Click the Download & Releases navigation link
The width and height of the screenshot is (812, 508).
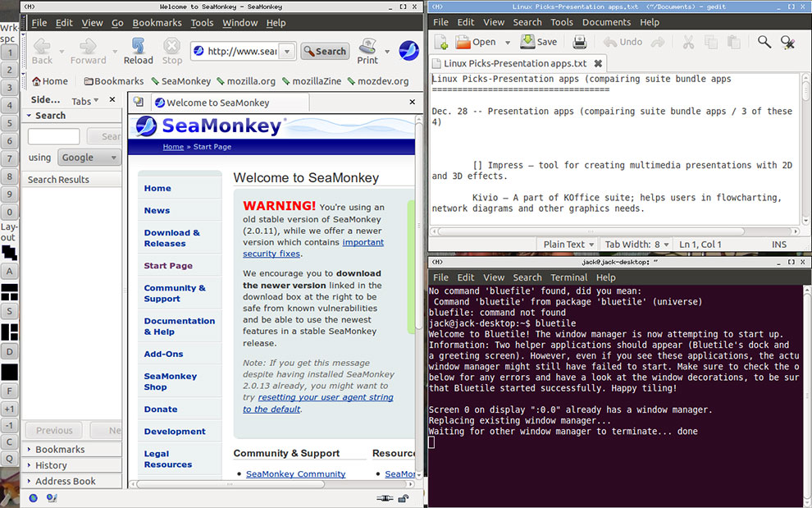(172, 238)
